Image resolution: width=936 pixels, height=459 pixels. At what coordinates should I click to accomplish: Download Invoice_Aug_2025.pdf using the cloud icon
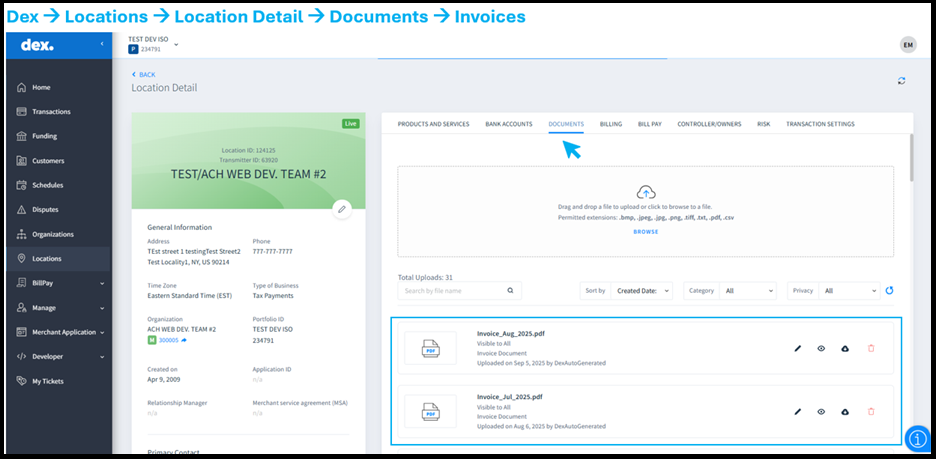pyautogui.click(x=845, y=348)
